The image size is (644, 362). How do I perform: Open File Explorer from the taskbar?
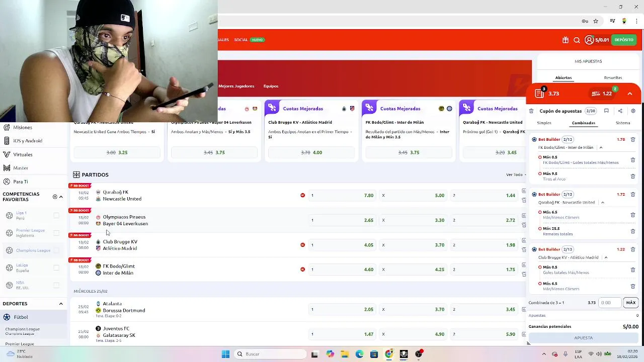tap(345, 354)
